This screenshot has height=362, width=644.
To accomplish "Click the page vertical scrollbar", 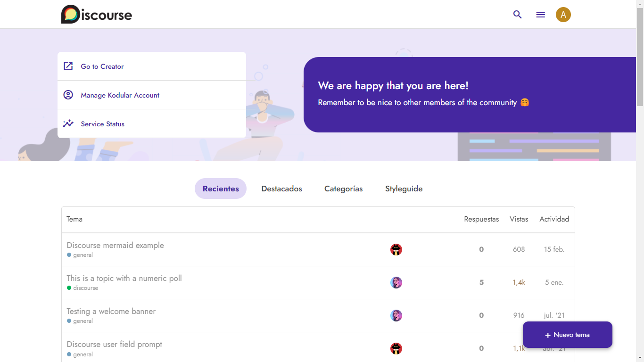I will pos(640,189).
